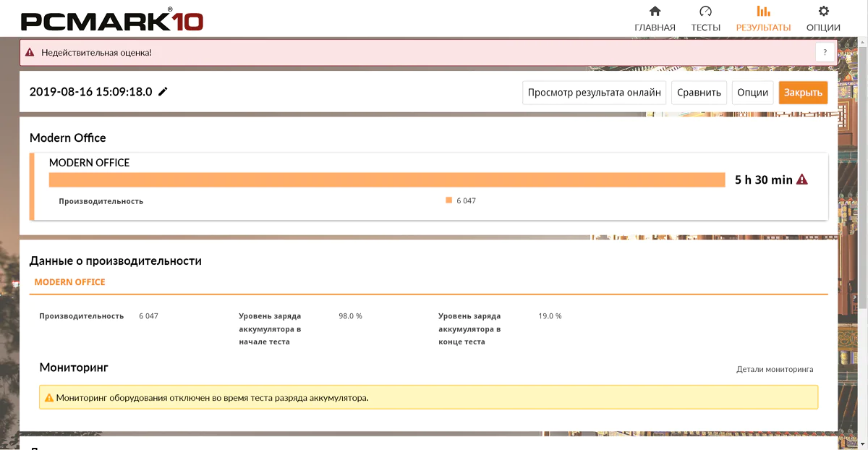Click the pencil icon to rename the result
This screenshot has height=450, width=868.
(163, 92)
